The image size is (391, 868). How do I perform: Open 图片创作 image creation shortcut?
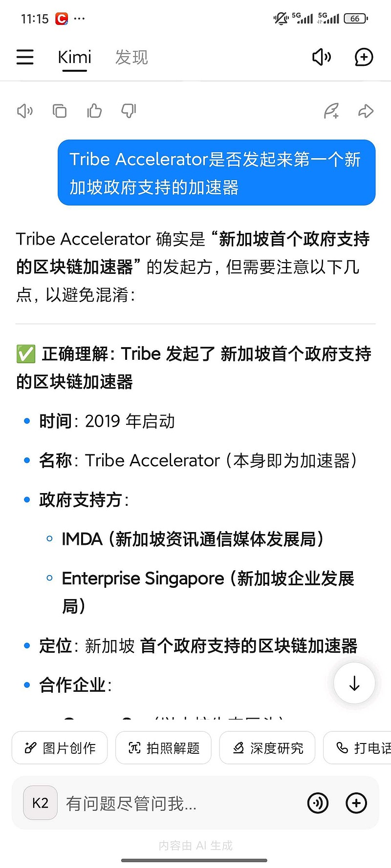click(60, 747)
